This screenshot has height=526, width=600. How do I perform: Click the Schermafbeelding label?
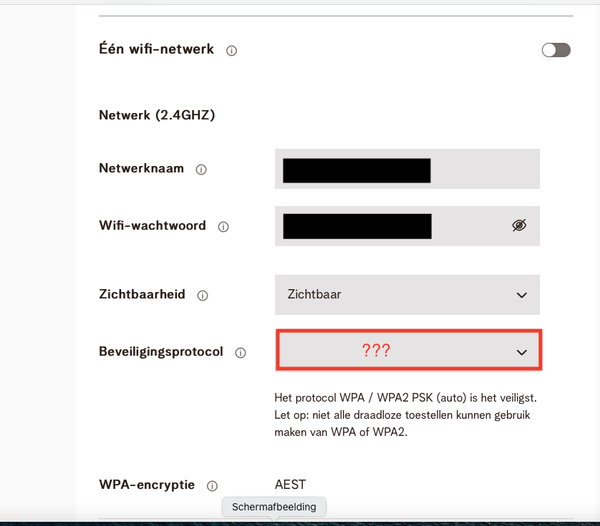click(274, 507)
